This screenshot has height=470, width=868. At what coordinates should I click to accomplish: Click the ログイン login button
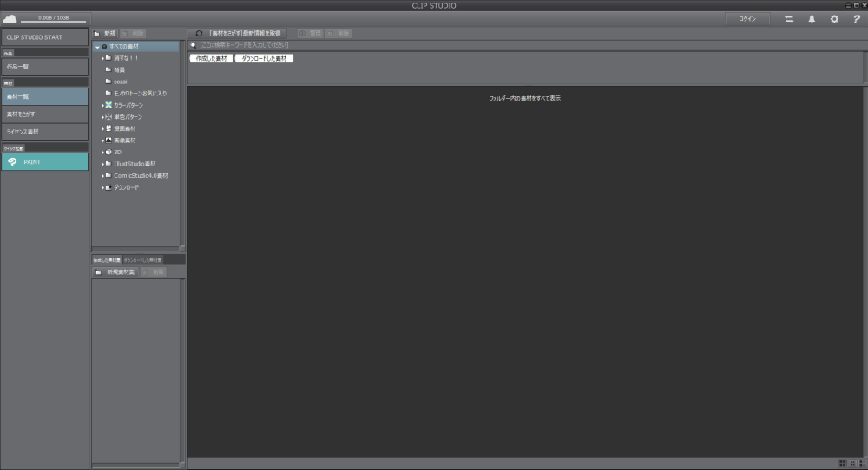point(747,19)
